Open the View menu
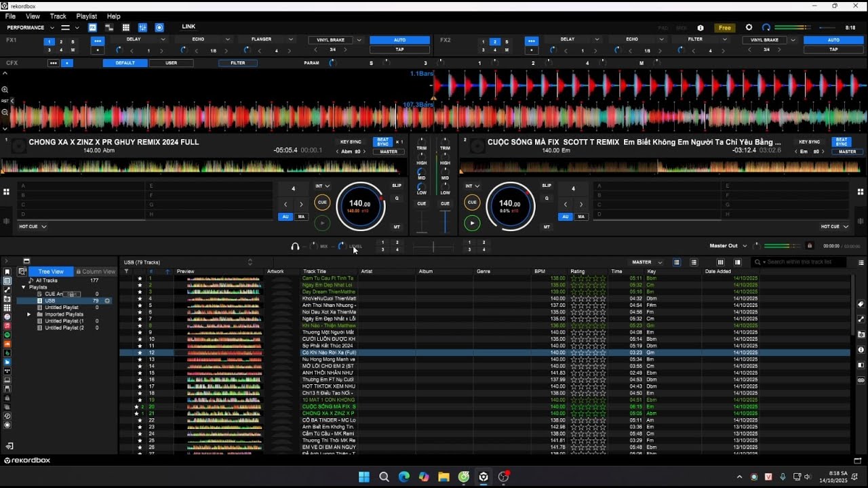Image resolution: width=868 pixels, height=488 pixels. (33, 16)
